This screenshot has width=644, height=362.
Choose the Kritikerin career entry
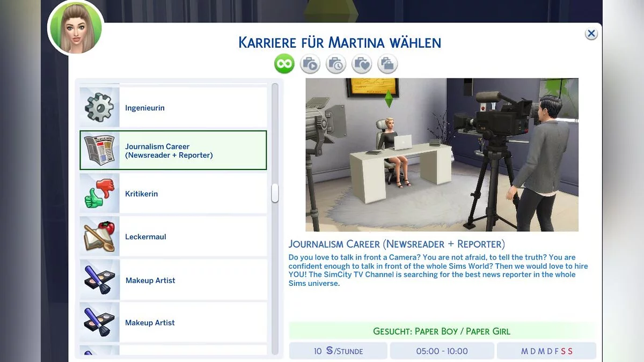click(142, 194)
